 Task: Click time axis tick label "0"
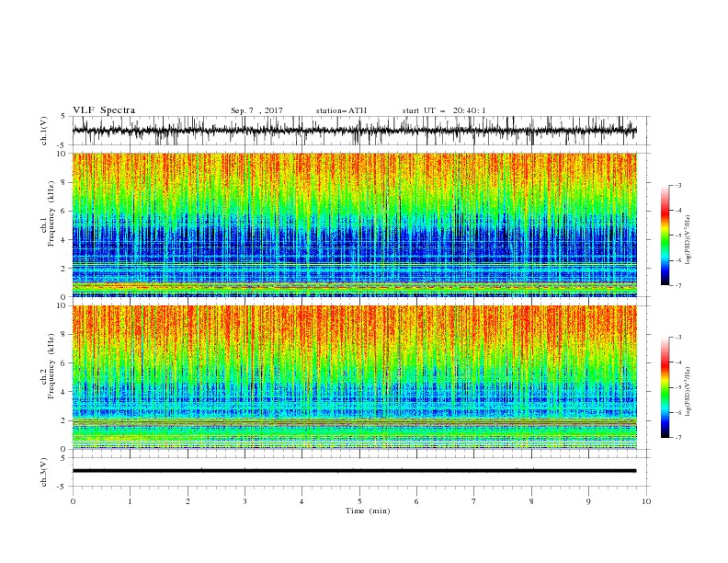tap(73, 501)
